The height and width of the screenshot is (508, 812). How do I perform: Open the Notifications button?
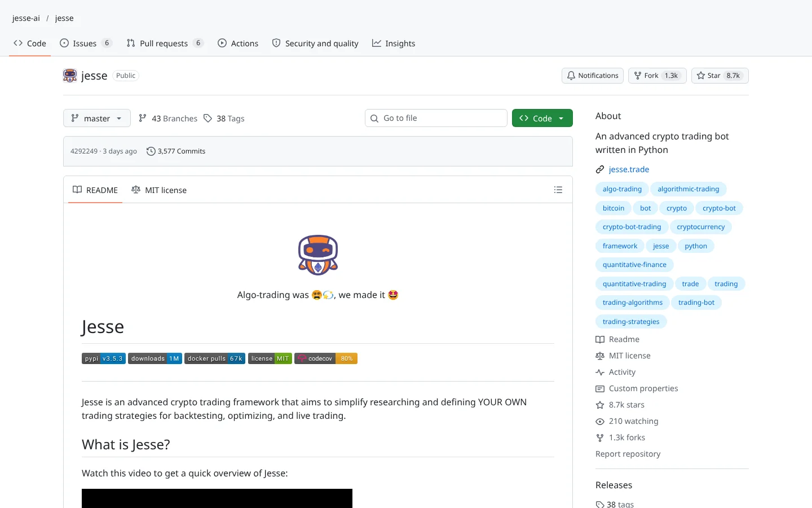click(593, 76)
